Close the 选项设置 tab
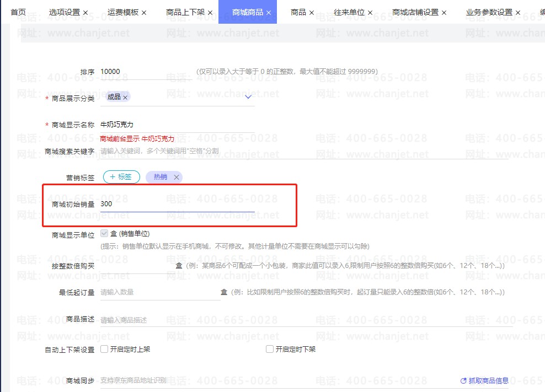This screenshot has width=545, height=392. [86, 12]
